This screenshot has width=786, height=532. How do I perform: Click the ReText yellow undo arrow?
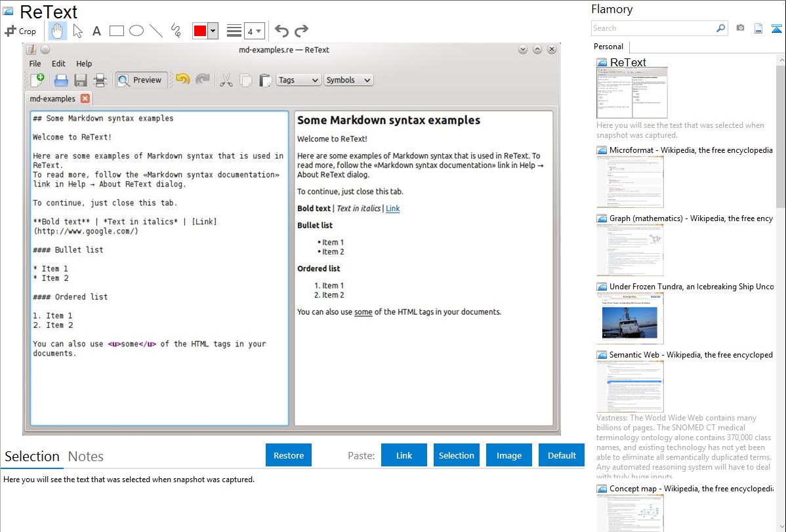tap(182, 79)
